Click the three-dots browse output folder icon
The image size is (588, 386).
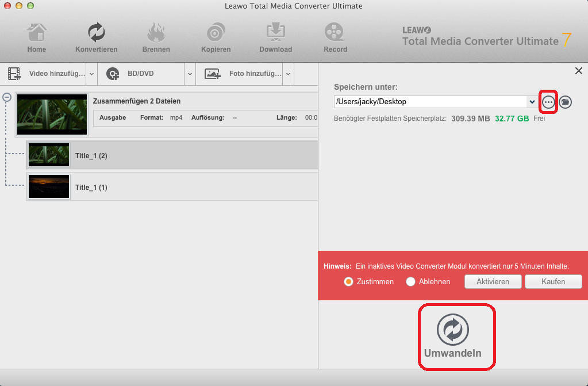548,102
